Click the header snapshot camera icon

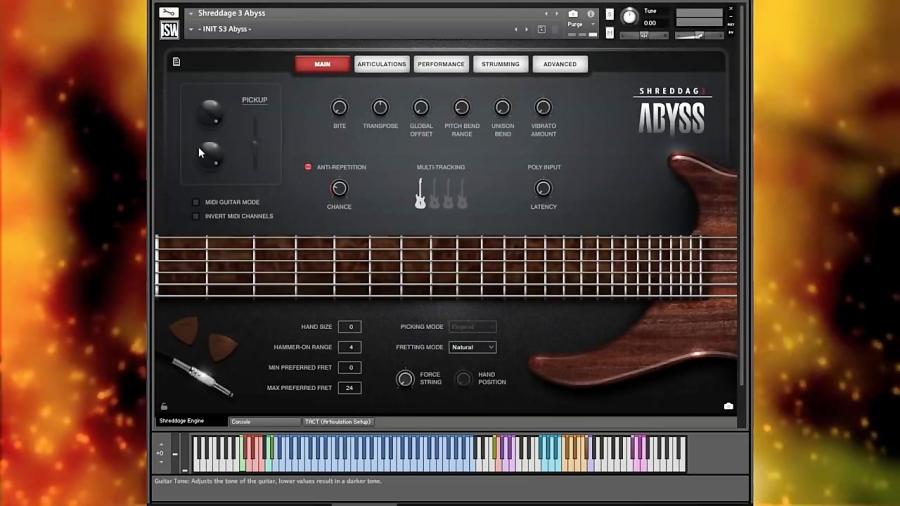(x=573, y=13)
